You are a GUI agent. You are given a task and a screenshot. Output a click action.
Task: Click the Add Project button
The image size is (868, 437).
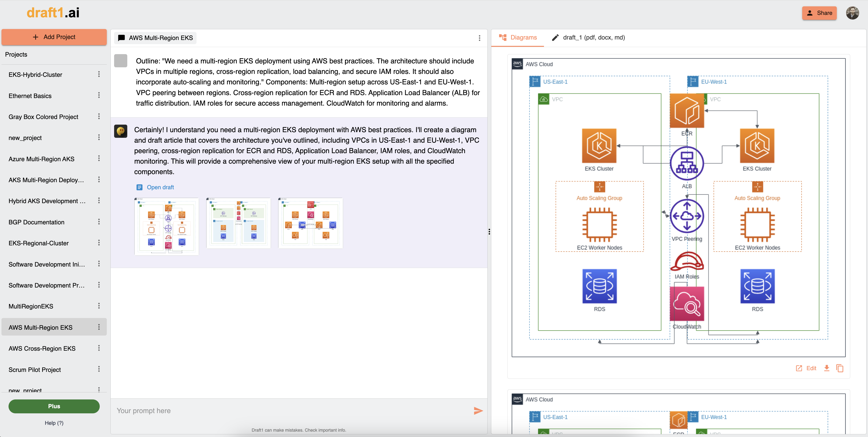pos(54,37)
